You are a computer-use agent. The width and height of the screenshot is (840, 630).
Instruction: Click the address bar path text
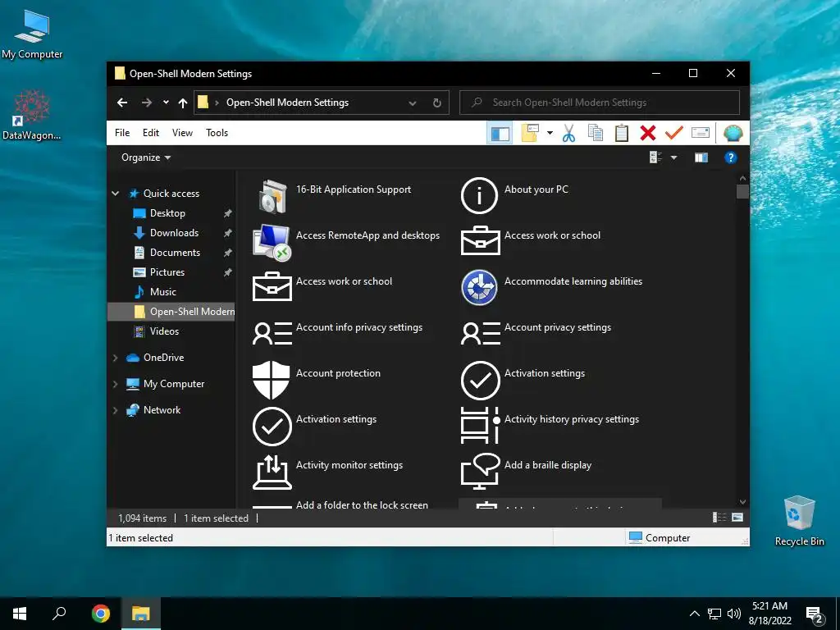[287, 103]
